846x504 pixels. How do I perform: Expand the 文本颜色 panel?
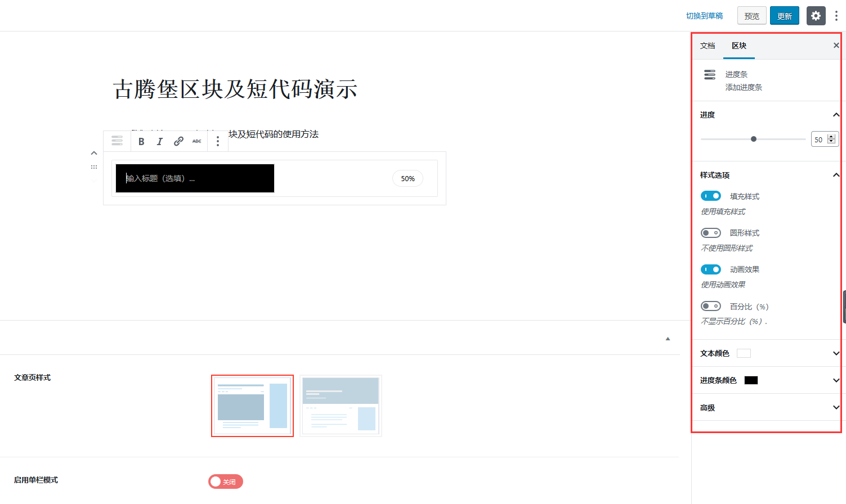click(835, 353)
